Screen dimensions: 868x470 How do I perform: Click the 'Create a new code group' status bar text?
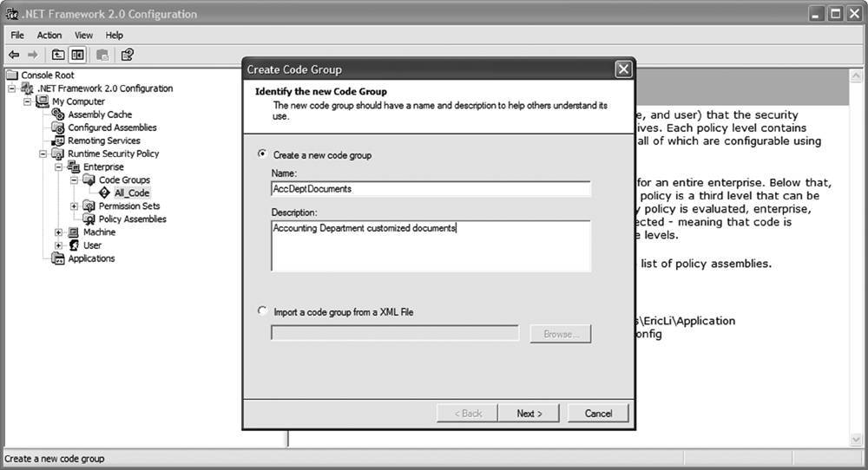click(54, 459)
